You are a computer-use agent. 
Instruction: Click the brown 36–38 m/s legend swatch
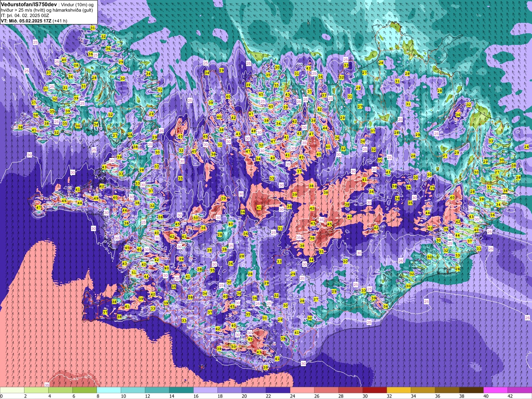(447, 390)
